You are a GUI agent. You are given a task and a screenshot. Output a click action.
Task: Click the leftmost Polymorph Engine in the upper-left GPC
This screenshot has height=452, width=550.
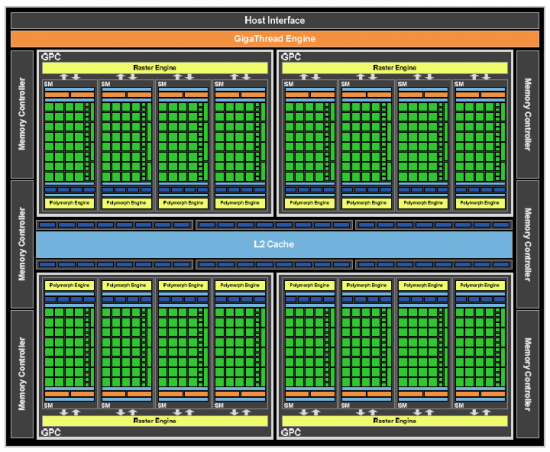[69, 203]
